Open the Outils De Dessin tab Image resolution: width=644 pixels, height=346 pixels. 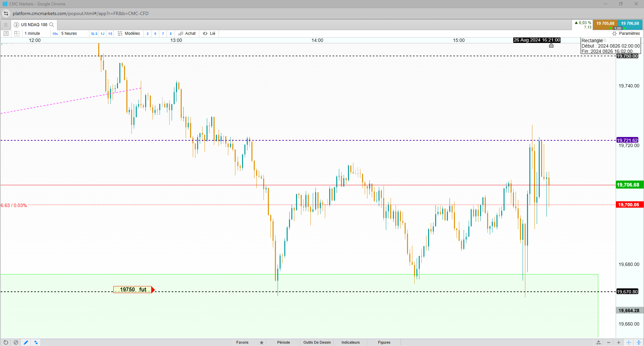317,342
